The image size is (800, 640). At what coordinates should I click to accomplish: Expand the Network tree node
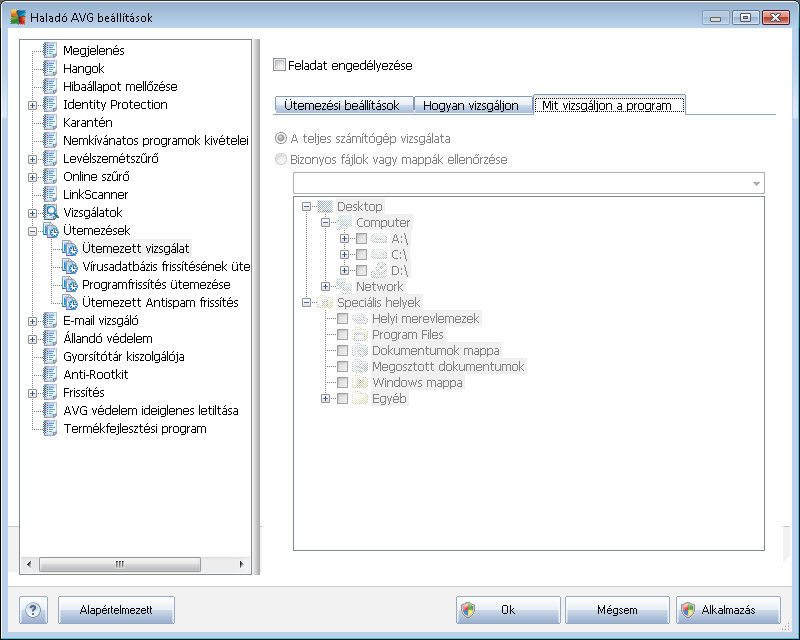[x=325, y=286]
